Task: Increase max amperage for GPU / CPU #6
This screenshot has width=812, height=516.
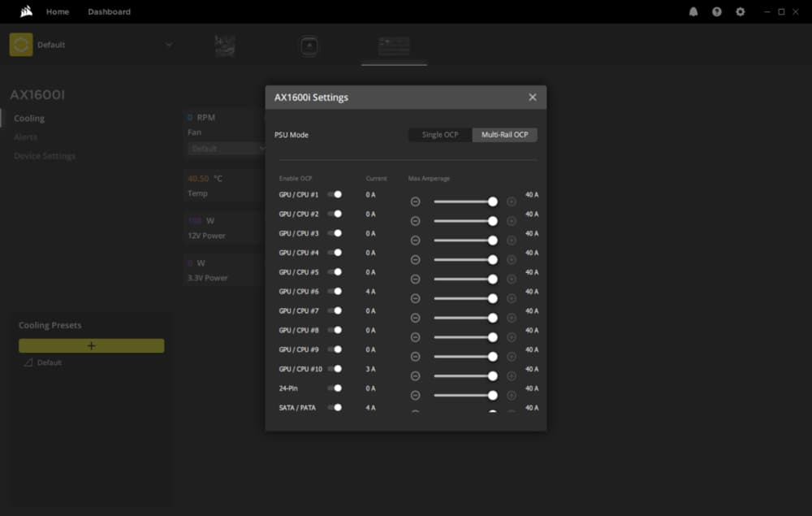Action: (x=511, y=298)
